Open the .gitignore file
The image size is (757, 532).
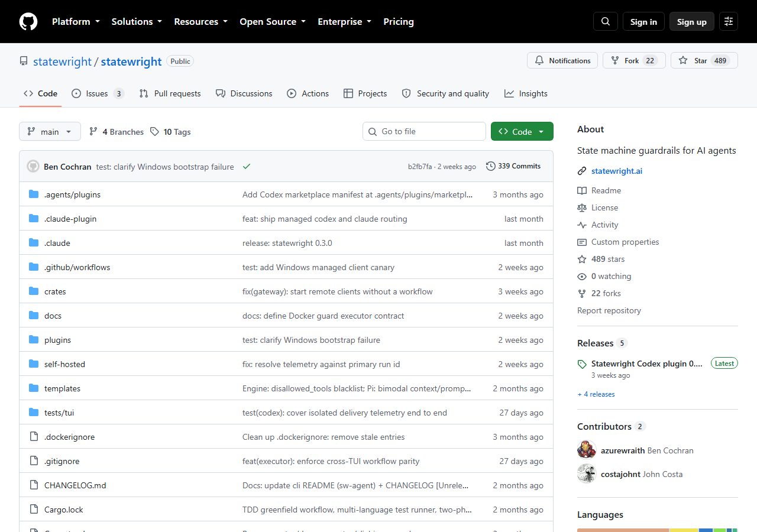coord(62,461)
